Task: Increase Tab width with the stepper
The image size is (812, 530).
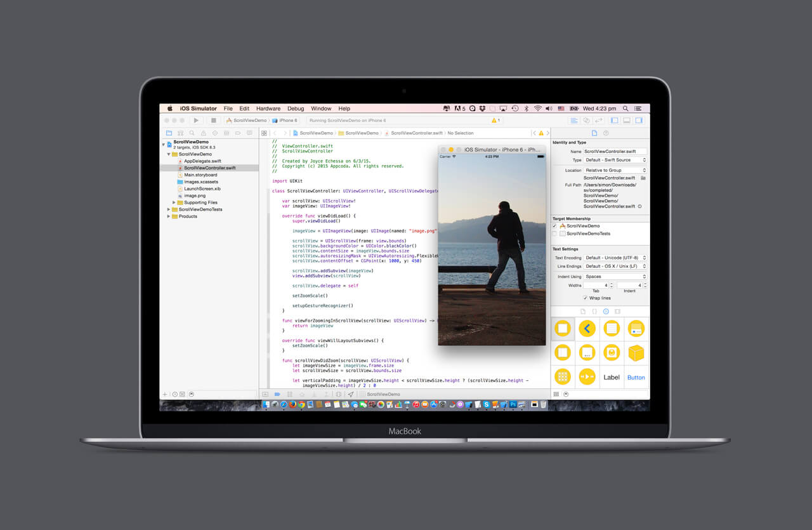Action: click(612, 283)
